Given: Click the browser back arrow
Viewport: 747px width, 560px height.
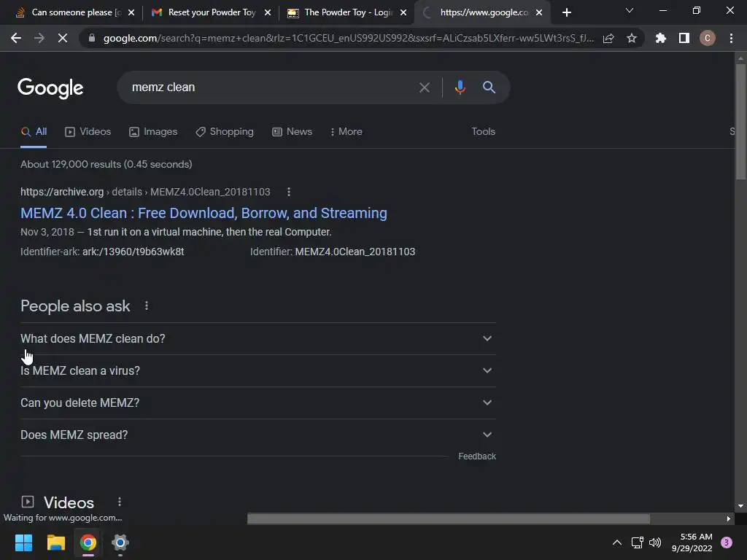Looking at the screenshot, I should 16,38.
